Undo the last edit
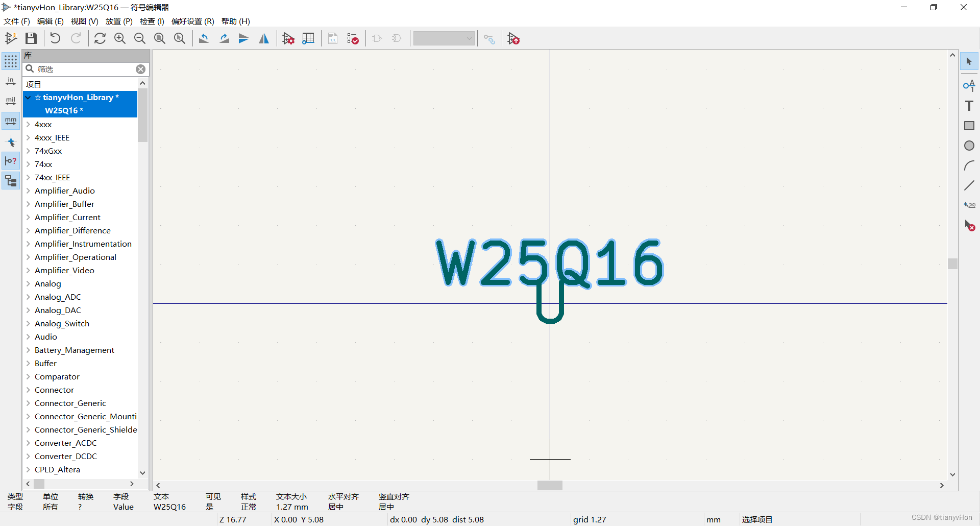The height and width of the screenshot is (526, 980). pyautogui.click(x=55, y=38)
